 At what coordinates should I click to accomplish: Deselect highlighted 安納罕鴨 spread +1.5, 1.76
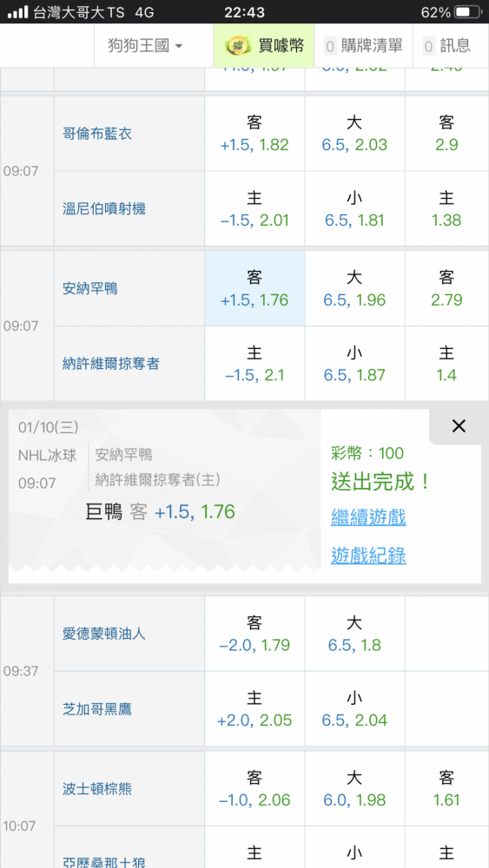tap(254, 288)
